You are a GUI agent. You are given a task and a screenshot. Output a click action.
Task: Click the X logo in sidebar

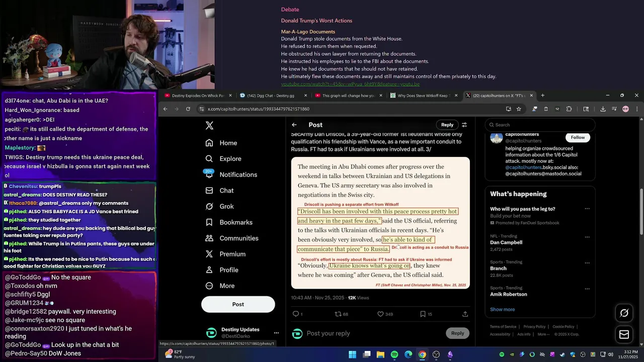coord(209,126)
